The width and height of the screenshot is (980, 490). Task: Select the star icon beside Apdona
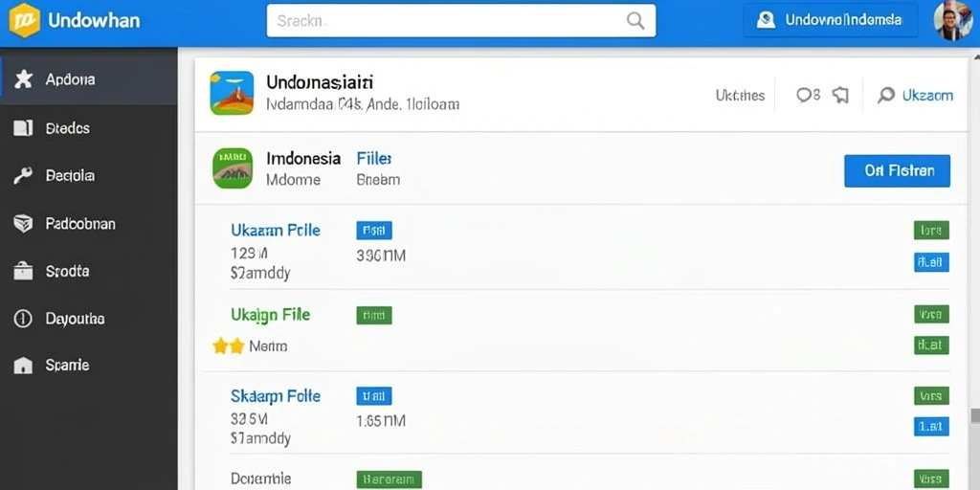[23, 79]
